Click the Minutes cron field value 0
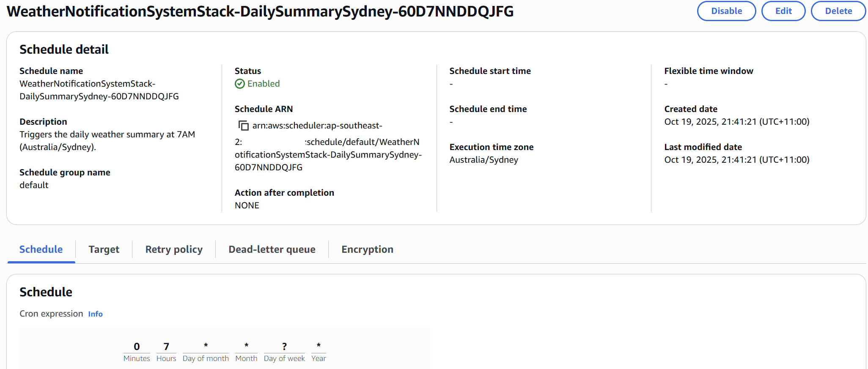The height and width of the screenshot is (369, 868). [x=137, y=347]
